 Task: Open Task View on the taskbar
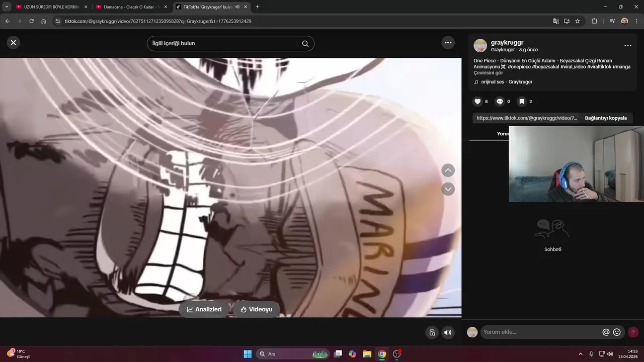(x=338, y=354)
